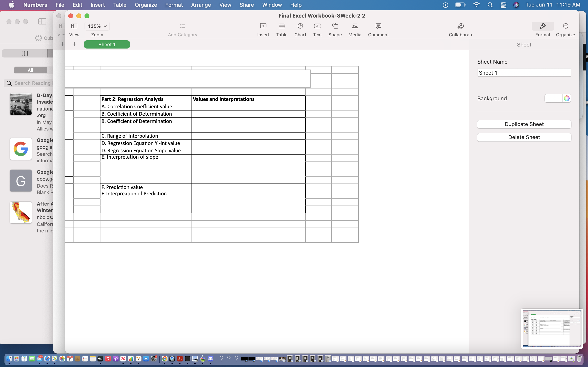The height and width of the screenshot is (367, 588).
Task: Click the Chart toolbar icon
Action: tap(300, 26)
